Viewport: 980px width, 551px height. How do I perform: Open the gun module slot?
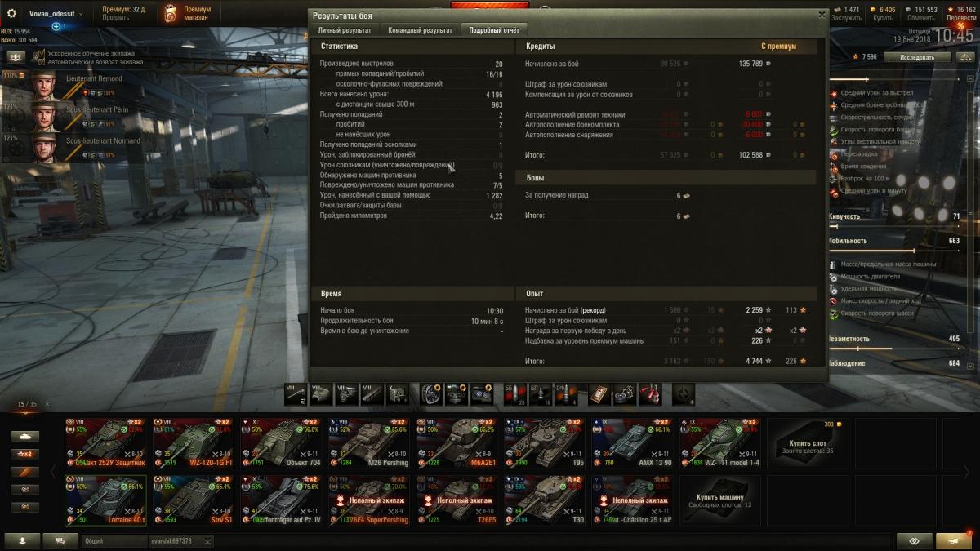[x=296, y=394]
